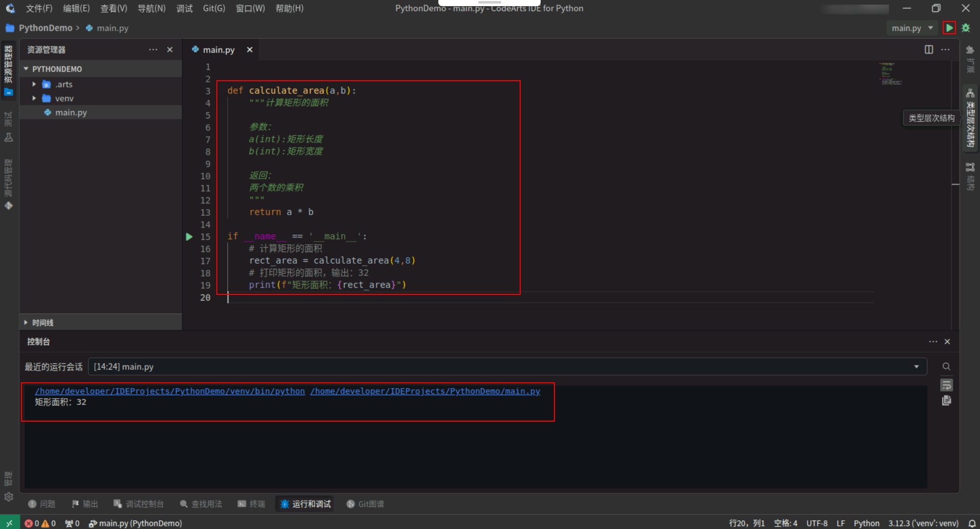This screenshot has width=980, height=529.
Task: Toggle word wrap in the console output
Action: pos(946,385)
